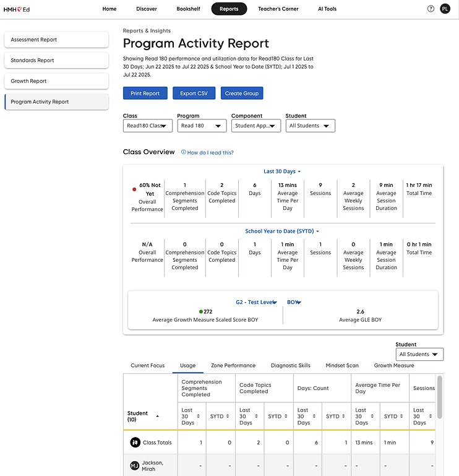
Task: Open the BOY period dropdown
Action: click(x=294, y=302)
